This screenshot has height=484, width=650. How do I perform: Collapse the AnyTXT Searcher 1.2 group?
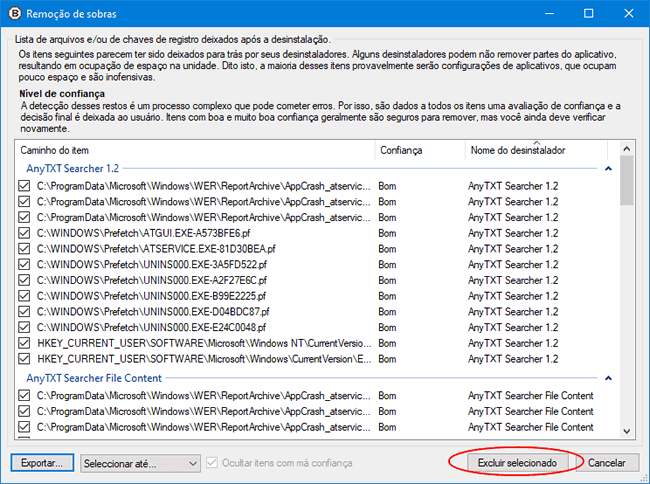tap(608, 169)
